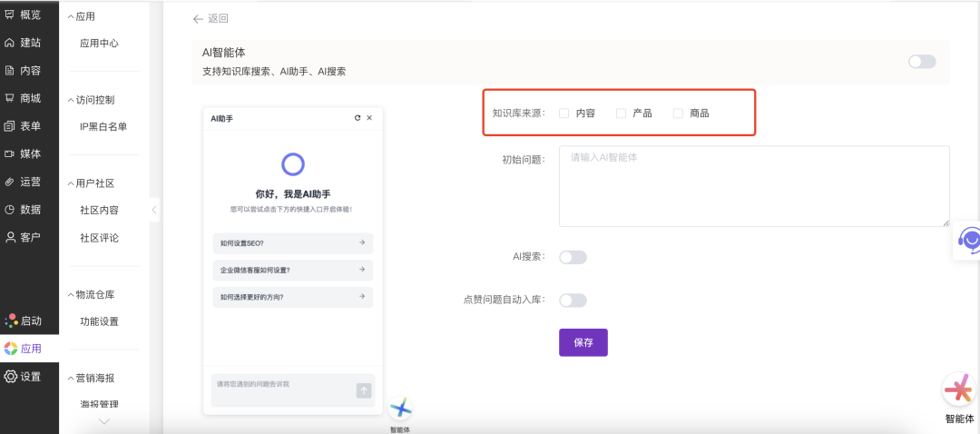
Task: Open the 表单 forms section
Action: pos(23,125)
